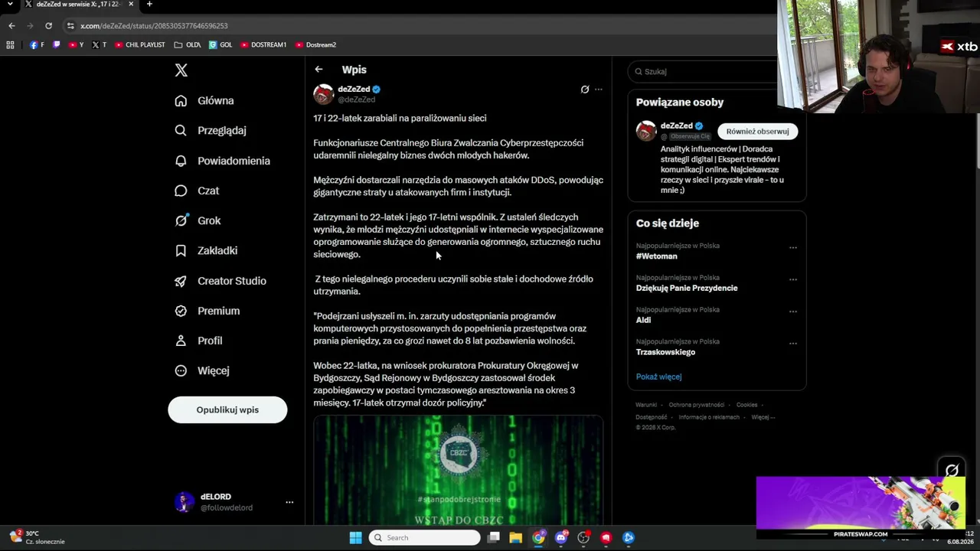
Task: Open more options for the #Wetoman trend
Action: [x=793, y=247]
